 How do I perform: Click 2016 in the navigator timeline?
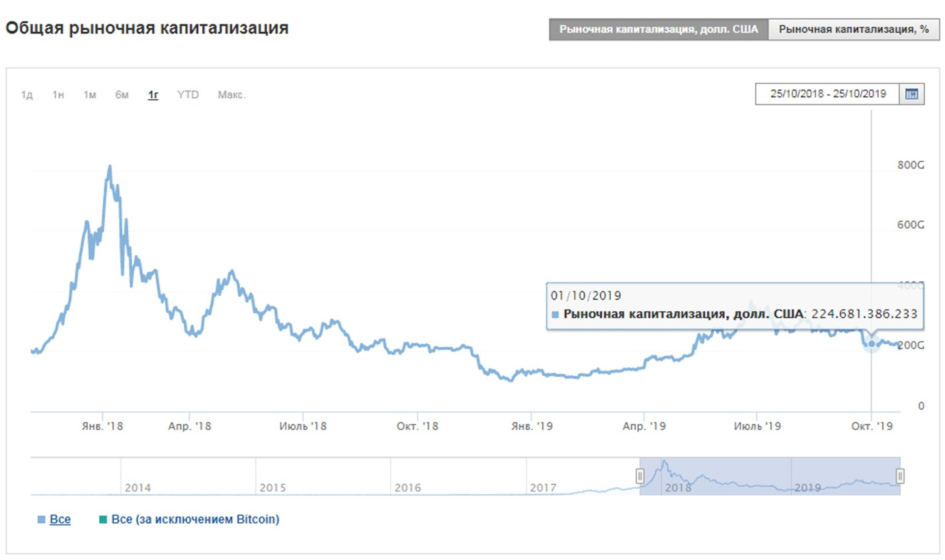point(407,488)
